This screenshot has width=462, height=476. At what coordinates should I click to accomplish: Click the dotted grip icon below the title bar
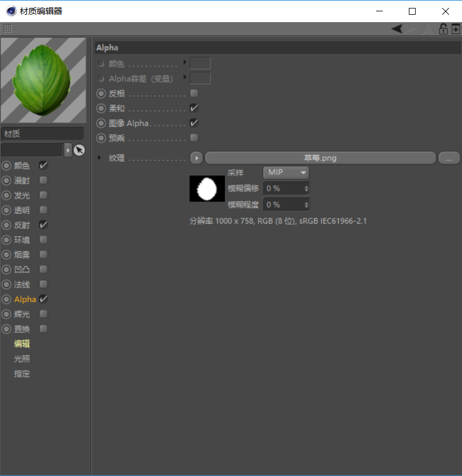click(x=7, y=29)
